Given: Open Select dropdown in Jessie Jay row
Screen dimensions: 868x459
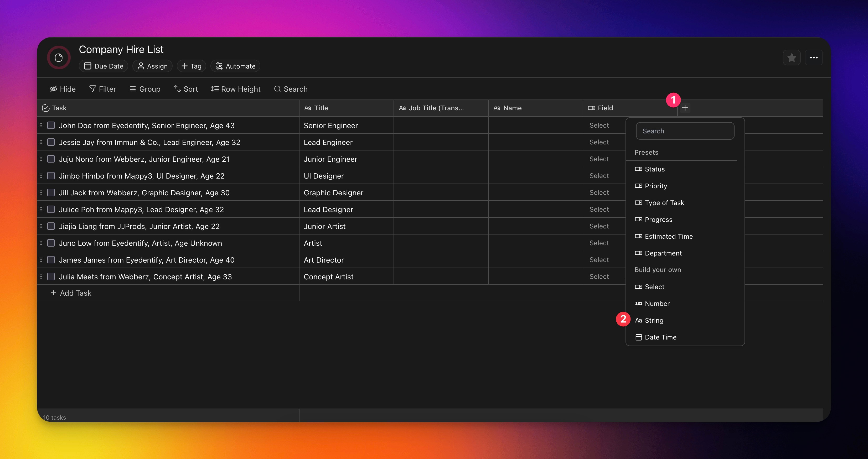Looking at the screenshot, I should [599, 142].
